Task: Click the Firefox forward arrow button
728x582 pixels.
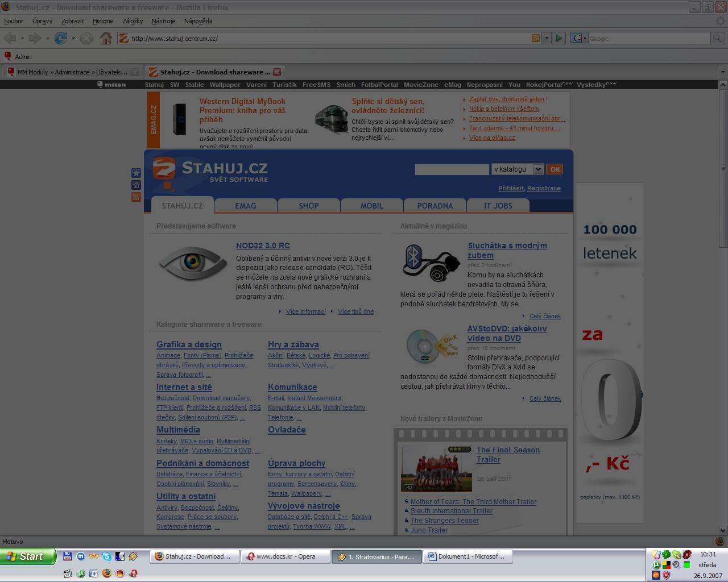Action: coord(35,38)
